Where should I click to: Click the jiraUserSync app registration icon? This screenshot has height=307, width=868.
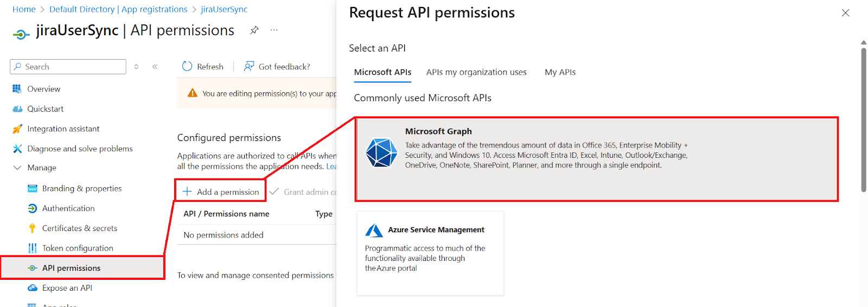[x=21, y=35]
